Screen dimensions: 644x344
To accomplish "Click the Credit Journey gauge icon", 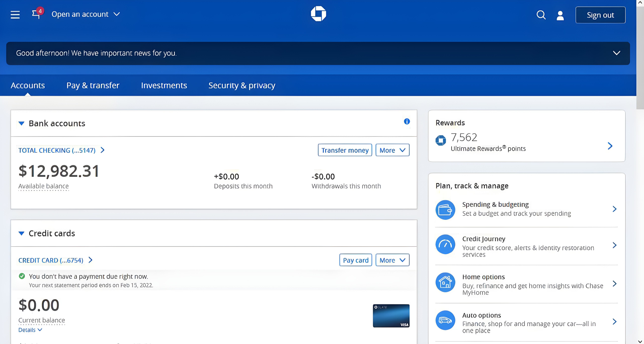I will click(445, 244).
